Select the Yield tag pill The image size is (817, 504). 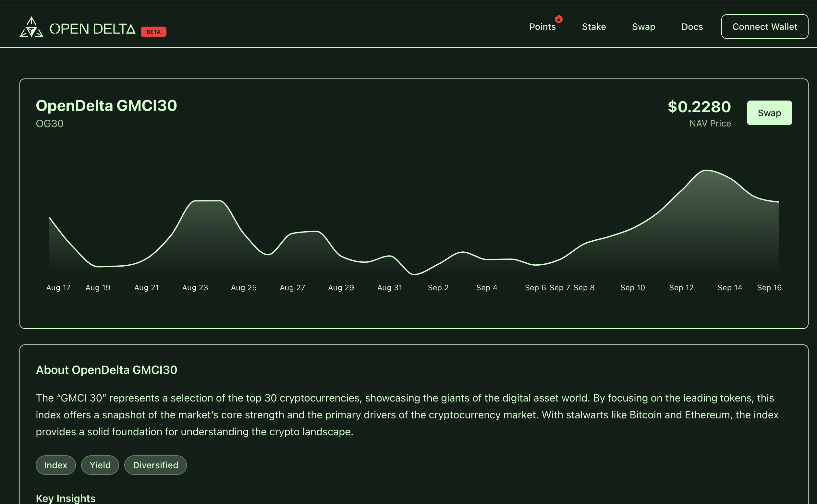[x=100, y=465]
